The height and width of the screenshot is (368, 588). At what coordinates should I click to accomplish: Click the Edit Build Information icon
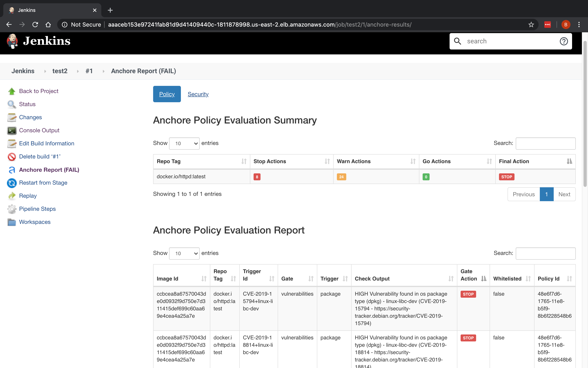pos(12,144)
